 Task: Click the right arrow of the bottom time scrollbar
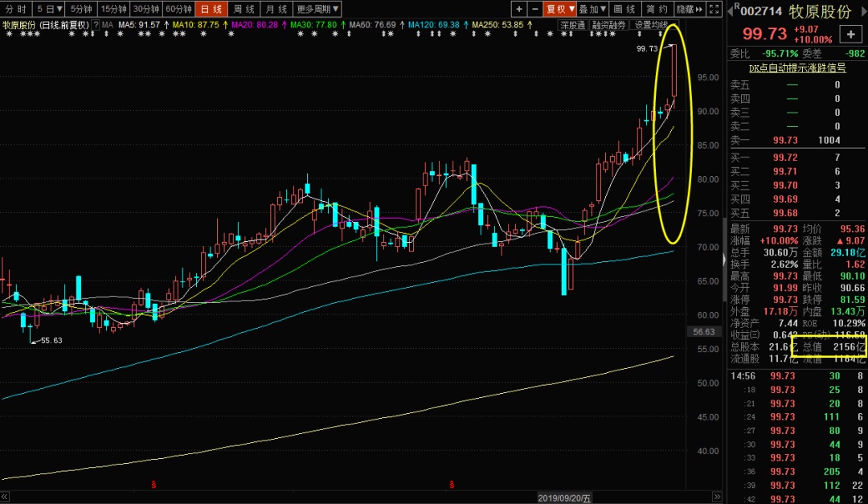[x=717, y=497]
